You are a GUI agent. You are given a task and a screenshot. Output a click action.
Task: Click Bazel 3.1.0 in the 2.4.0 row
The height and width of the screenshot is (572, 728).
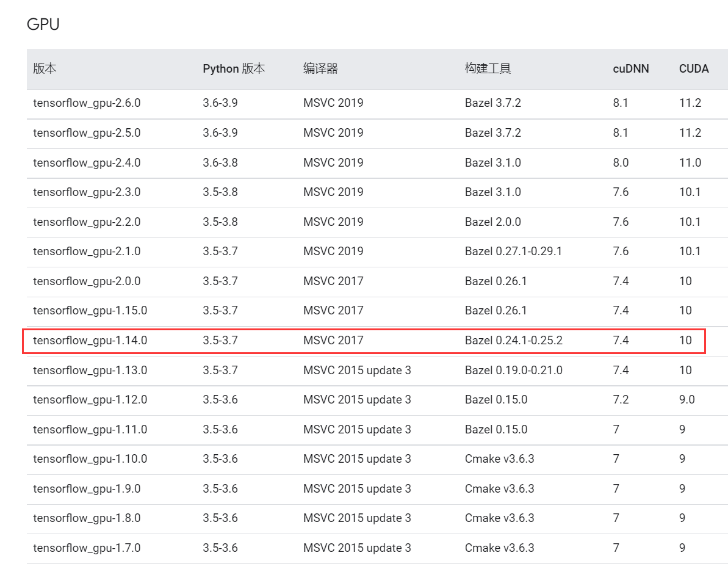pos(493,162)
